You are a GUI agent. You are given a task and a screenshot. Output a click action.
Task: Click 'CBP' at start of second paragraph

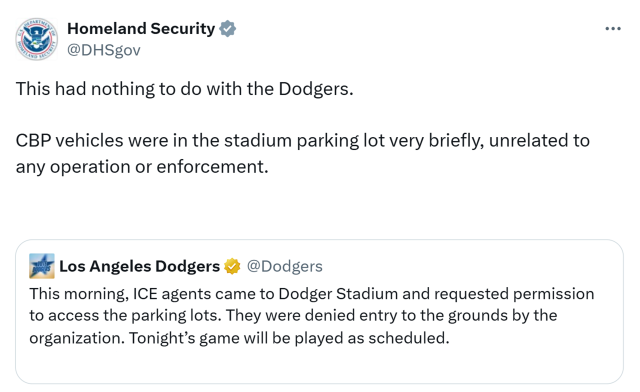[x=33, y=140]
